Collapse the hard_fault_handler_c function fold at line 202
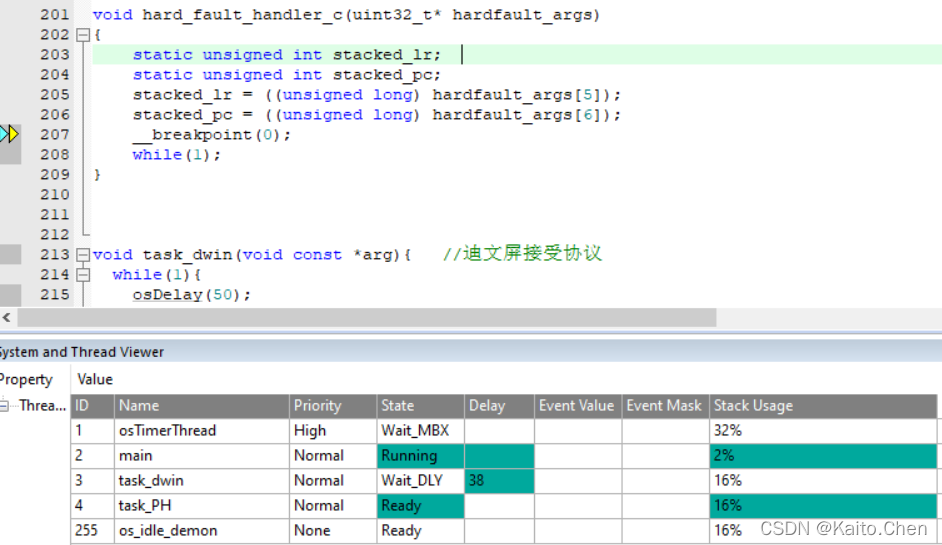Viewport: 942px width, 545px height. 83,35
